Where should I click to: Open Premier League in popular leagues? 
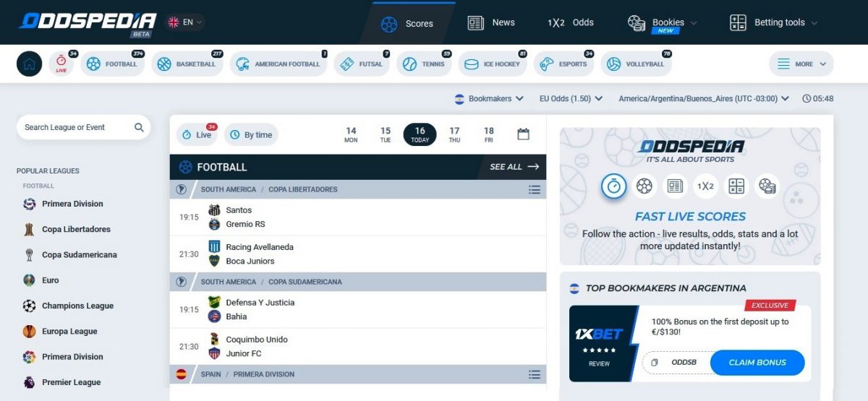click(x=71, y=382)
